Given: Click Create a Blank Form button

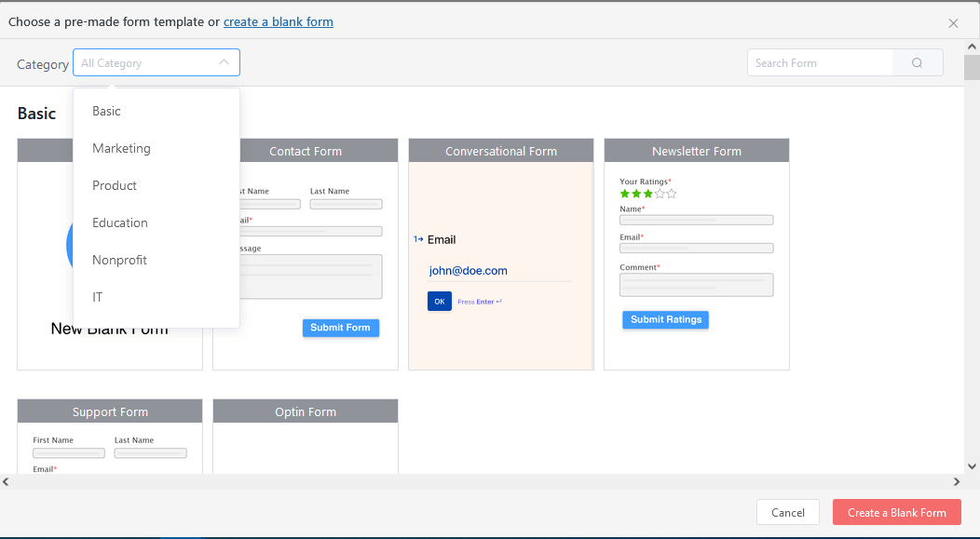Looking at the screenshot, I should (896, 512).
